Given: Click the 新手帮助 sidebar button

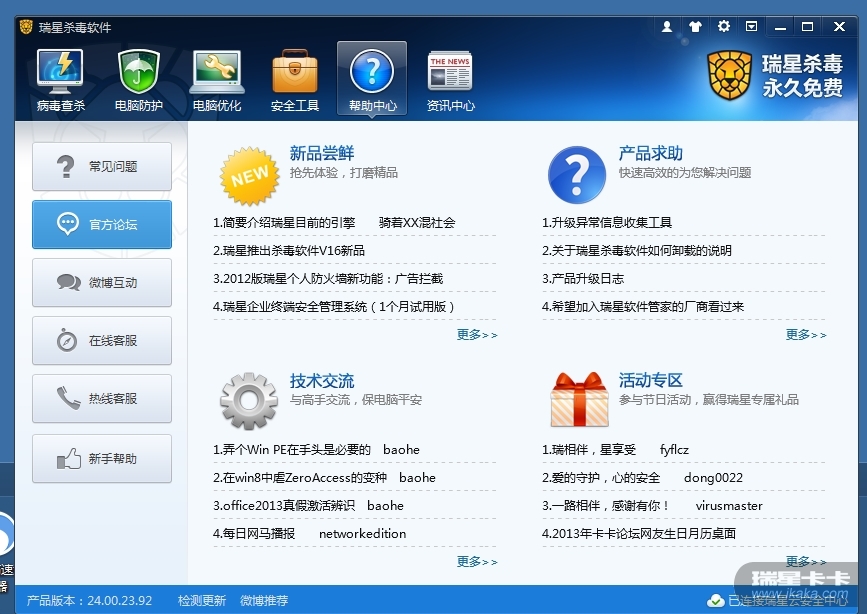Looking at the screenshot, I should pos(102,459).
